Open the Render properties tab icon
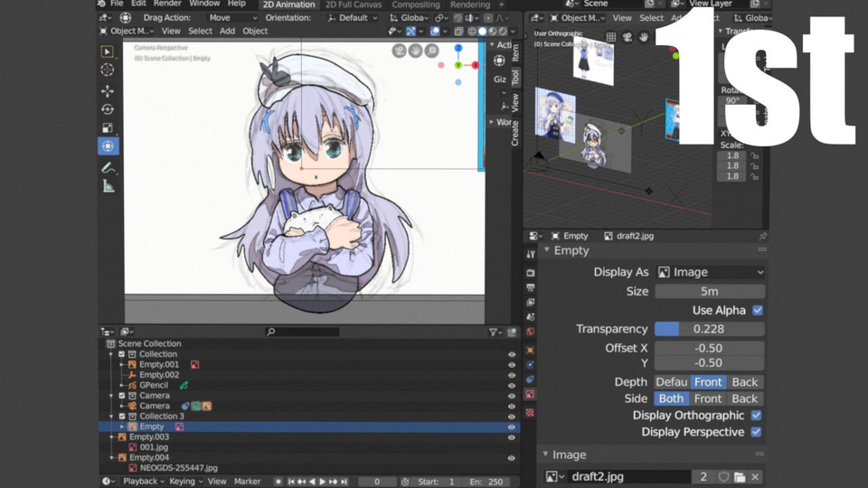The image size is (868, 488). (x=531, y=273)
